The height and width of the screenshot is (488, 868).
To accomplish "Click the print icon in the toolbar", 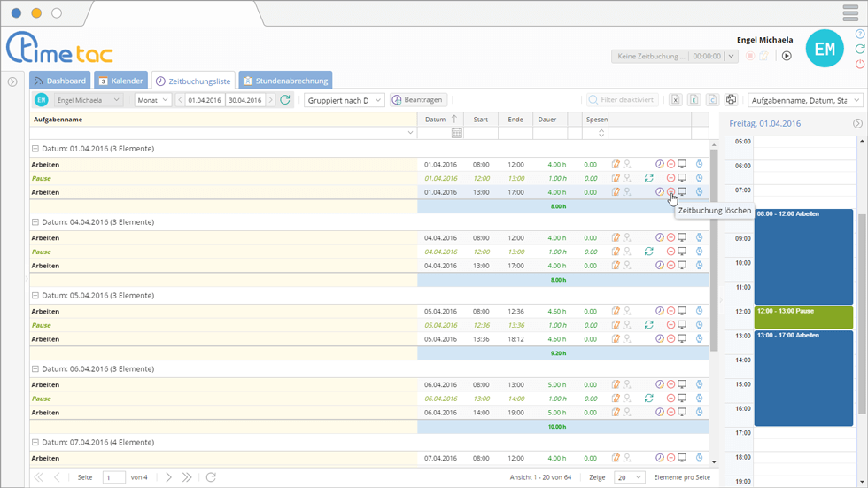I will pos(731,100).
